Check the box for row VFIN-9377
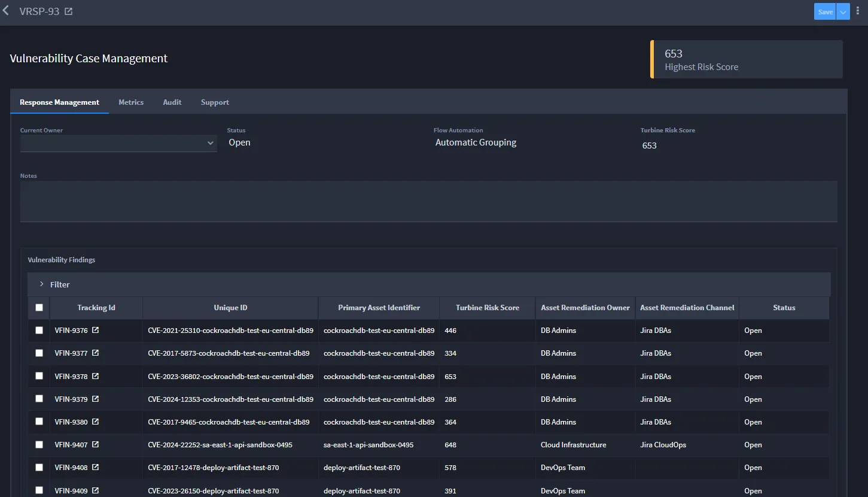 [x=39, y=353]
